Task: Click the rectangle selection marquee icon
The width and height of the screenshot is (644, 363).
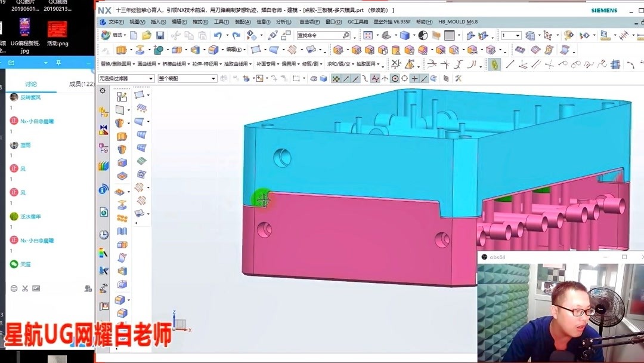Action: [x=296, y=78]
